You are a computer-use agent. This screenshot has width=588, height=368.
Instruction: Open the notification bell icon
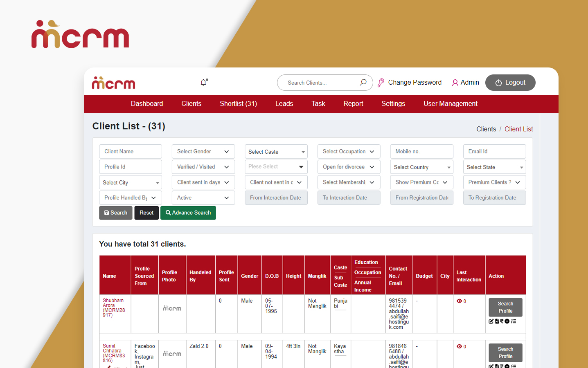[203, 82]
